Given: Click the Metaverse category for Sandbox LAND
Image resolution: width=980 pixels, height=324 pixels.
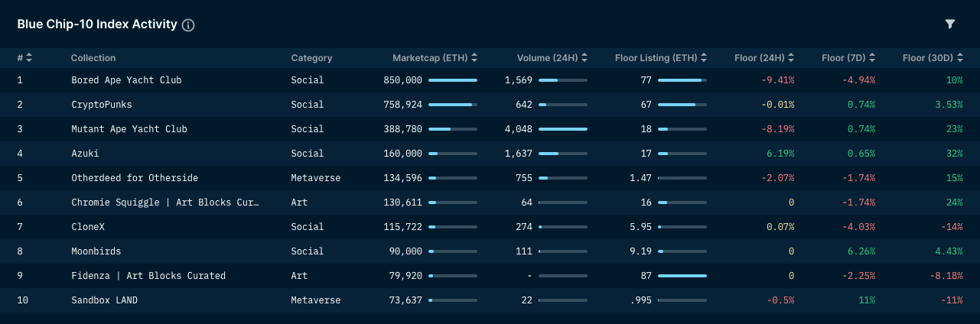Looking at the screenshot, I should pyautogui.click(x=316, y=300).
